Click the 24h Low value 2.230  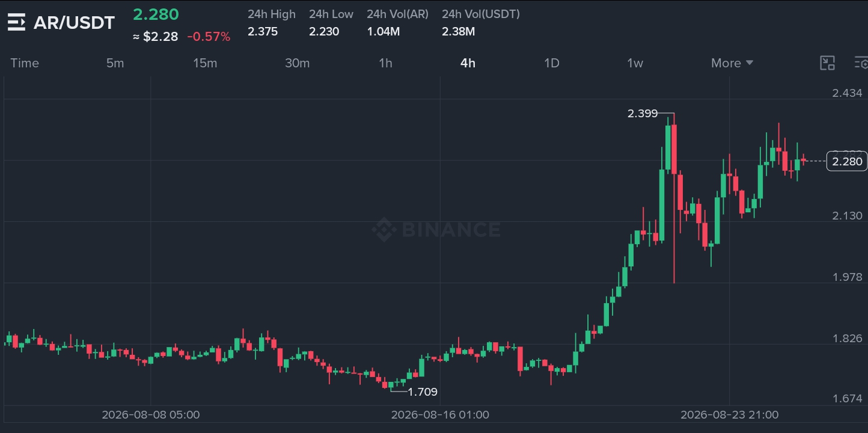click(324, 31)
